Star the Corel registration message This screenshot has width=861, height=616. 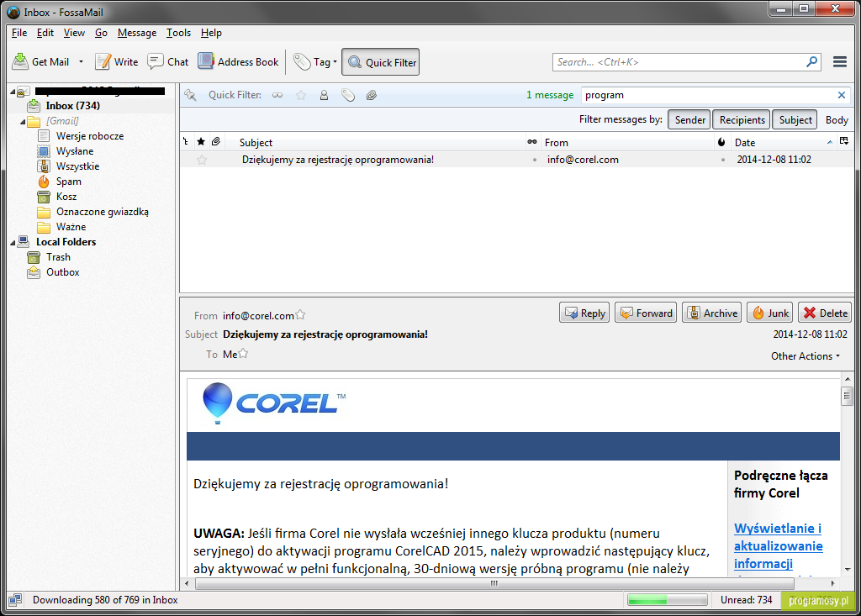(x=202, y=160)
